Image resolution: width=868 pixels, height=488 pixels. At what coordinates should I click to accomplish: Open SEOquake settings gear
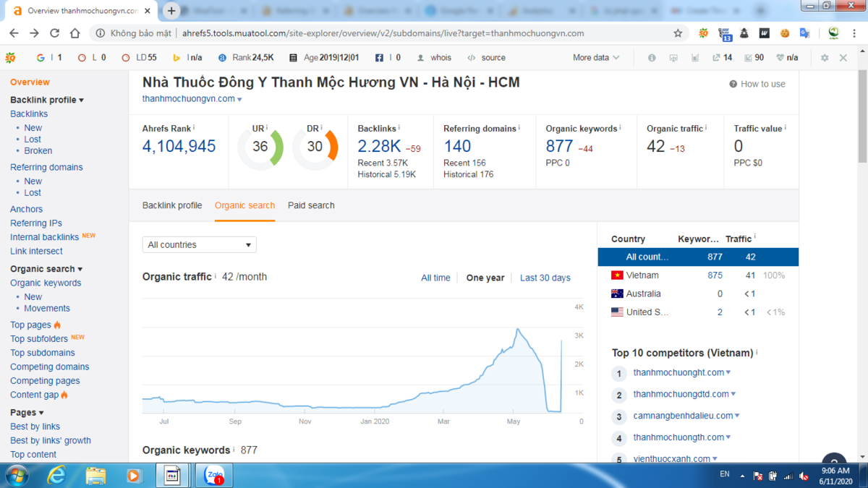click(825, 58)
